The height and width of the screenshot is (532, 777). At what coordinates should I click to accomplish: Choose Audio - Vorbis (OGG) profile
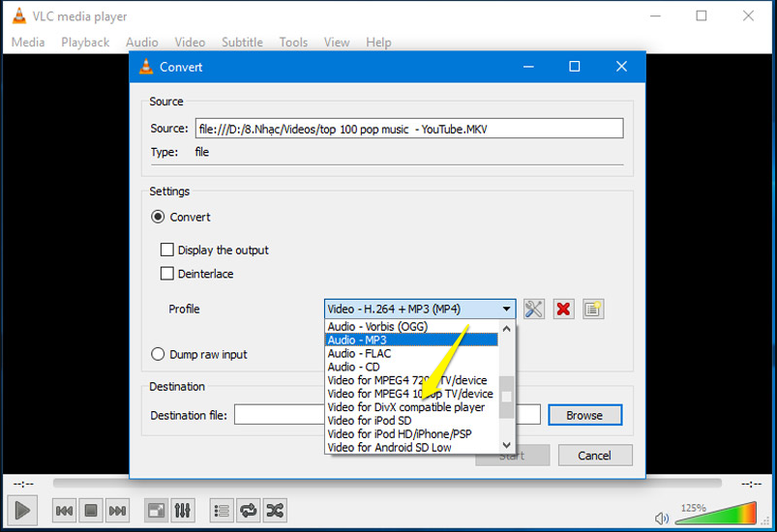412,326
